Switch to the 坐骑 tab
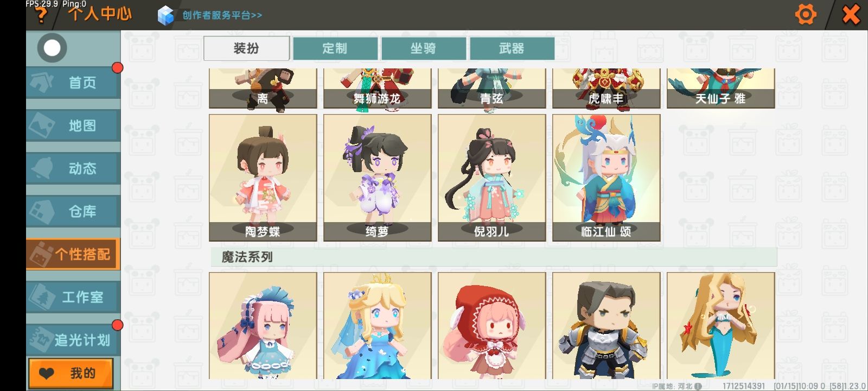 point(423,48)
